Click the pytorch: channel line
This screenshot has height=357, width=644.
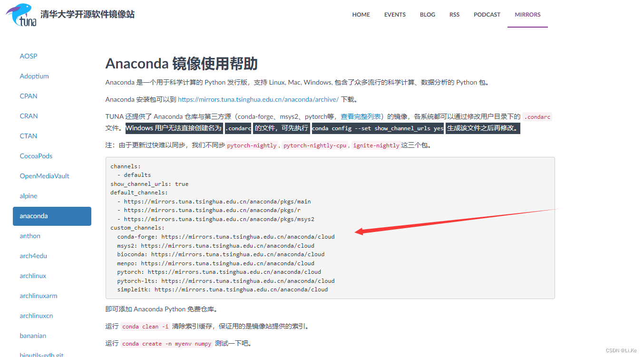tap(219, 272)
